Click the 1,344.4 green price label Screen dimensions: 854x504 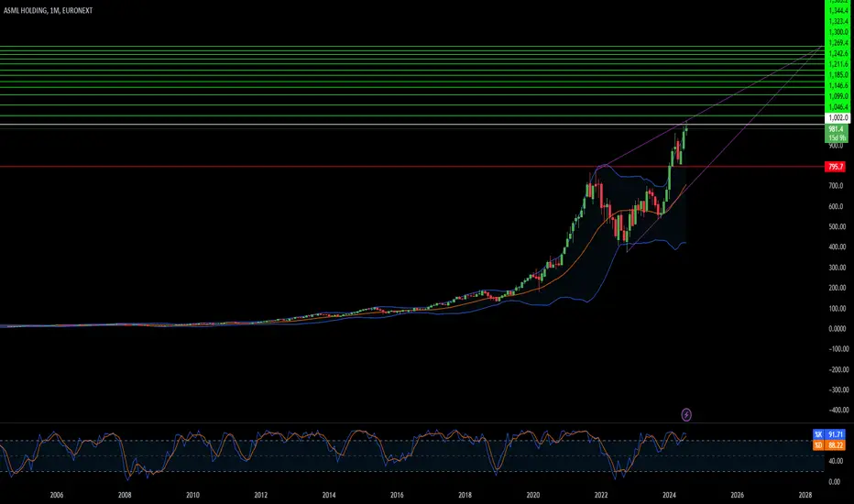pos(838,11)
